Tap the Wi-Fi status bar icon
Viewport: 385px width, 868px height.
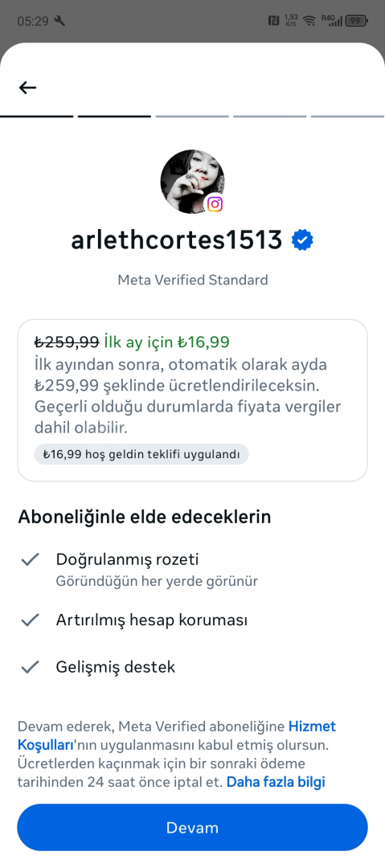click(309, 21)
